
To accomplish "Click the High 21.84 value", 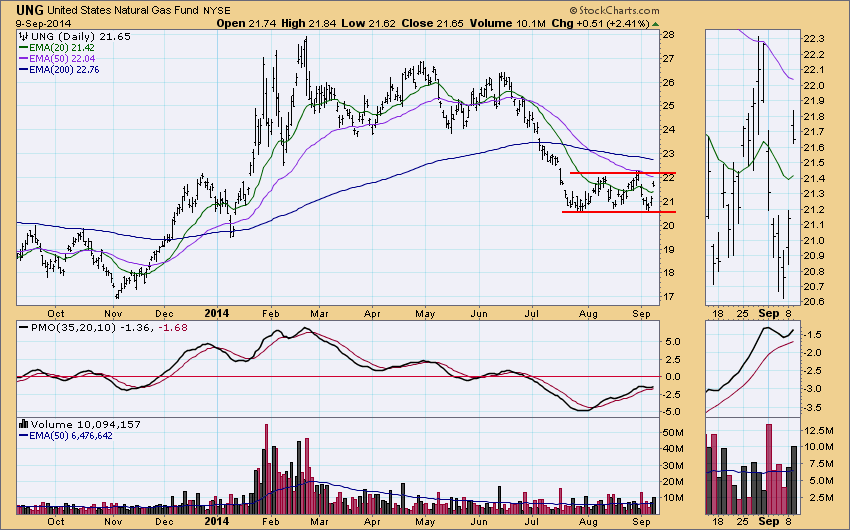I will [308, 23].
